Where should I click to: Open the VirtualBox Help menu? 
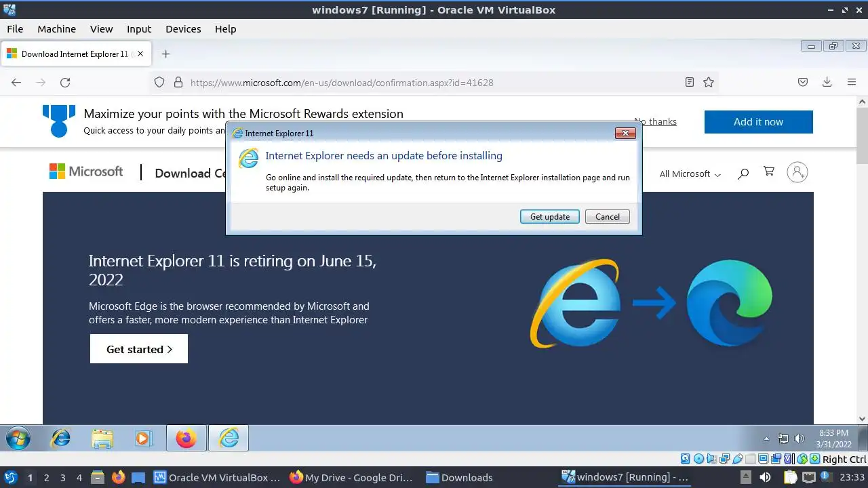tap(225, 29)
